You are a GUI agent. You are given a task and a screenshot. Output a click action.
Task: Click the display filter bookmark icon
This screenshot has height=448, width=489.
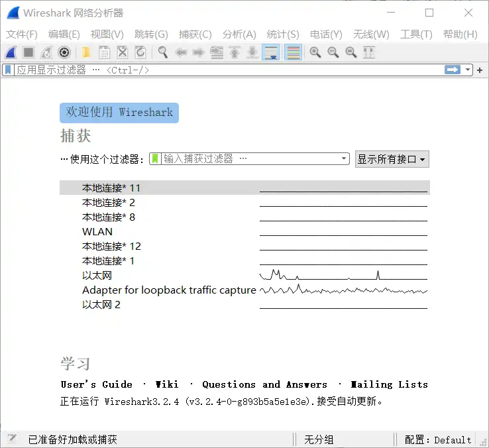pos(9,70)
